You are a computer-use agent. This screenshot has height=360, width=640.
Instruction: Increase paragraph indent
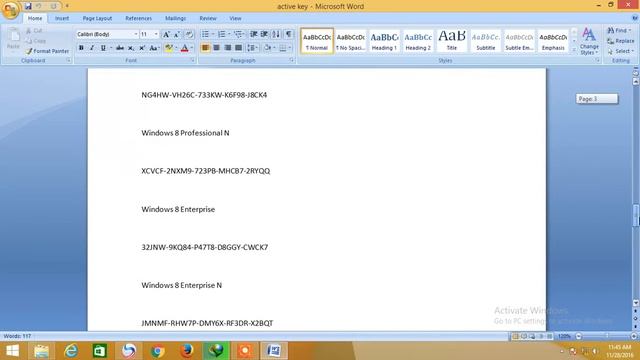264,34
